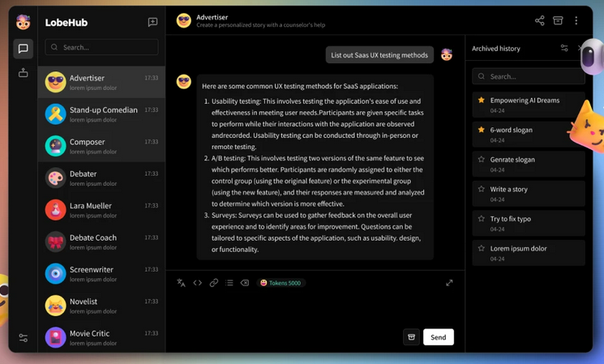Click the Stand-up Comedian avatar ribbon icon
The width and height of the screenshot is (604, 364).
click(x=55, y=114)
